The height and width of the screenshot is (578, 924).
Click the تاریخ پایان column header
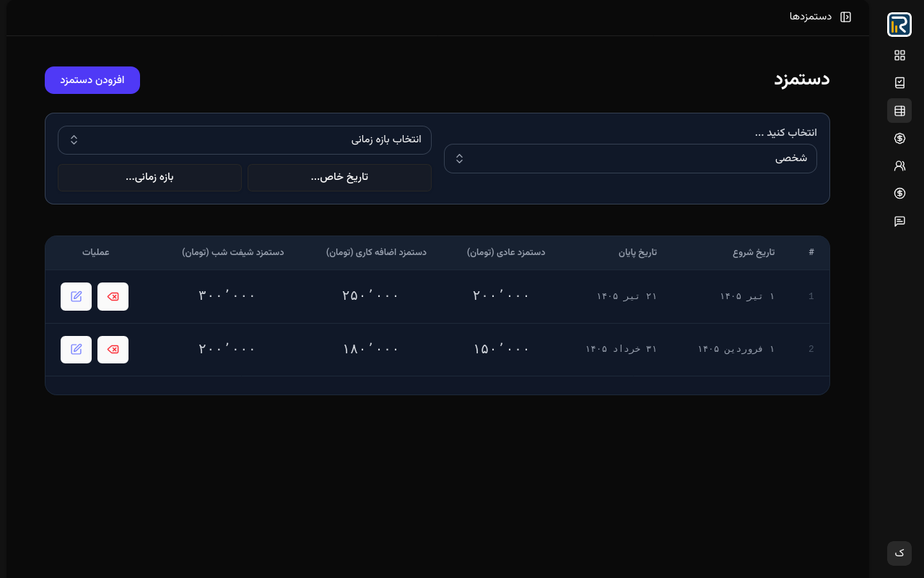point(637,253)
